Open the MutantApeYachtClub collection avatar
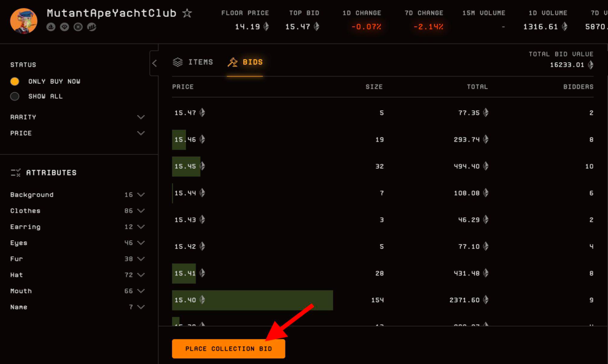The height and width of the screenshot is (364, 608). 24,21
